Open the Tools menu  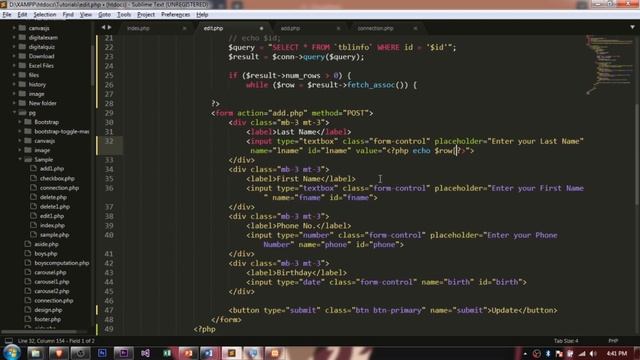pyautogui.click(x=124, y=15)
